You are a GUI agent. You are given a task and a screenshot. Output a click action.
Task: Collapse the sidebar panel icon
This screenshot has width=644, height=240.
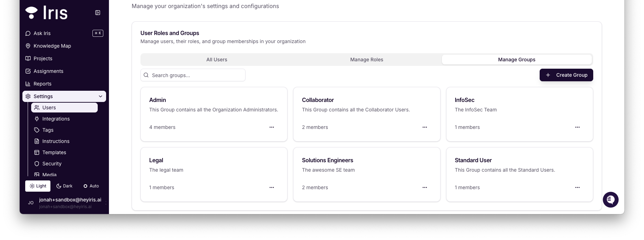(98, 13)
